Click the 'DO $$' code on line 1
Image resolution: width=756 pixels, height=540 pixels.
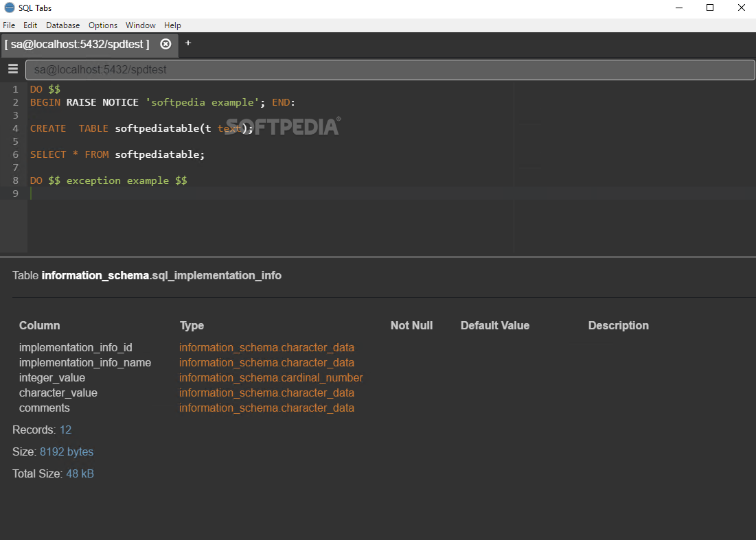[x=45, y=89]
